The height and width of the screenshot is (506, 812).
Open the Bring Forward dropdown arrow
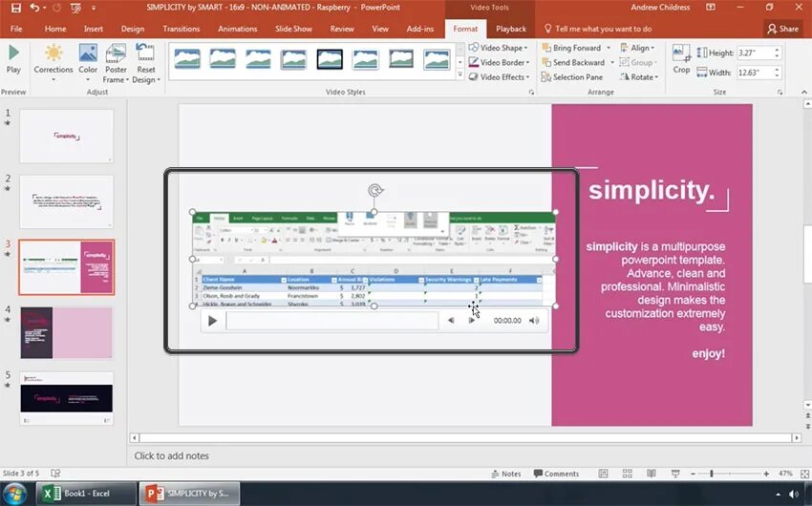tap(609, 48)
